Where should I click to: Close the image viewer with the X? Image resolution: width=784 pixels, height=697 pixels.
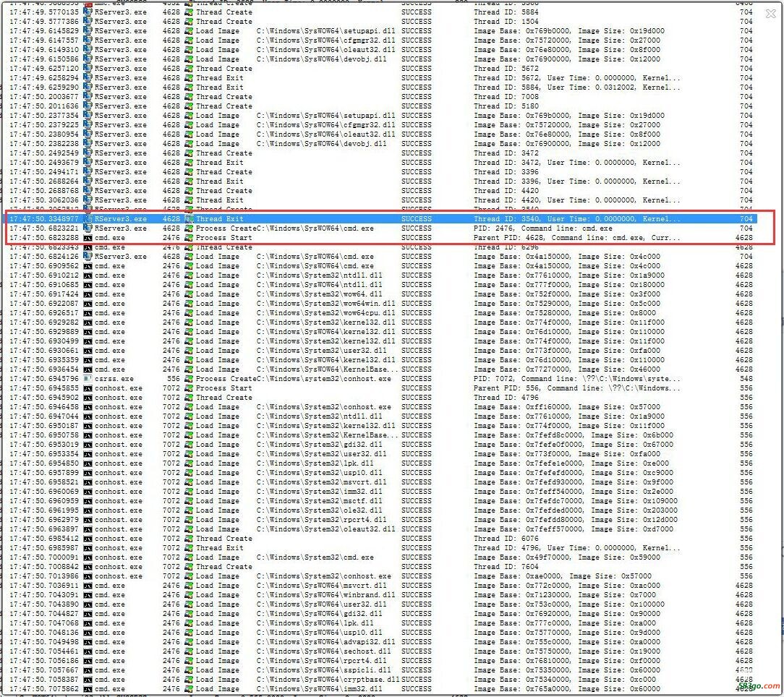[770, 14]
